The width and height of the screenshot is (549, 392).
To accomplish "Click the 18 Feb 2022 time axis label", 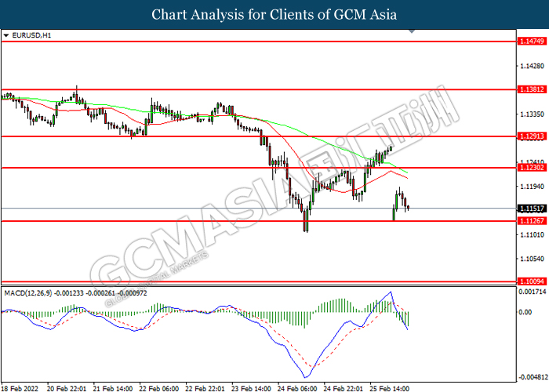I will pyautogui.click(x=20, y=389).
